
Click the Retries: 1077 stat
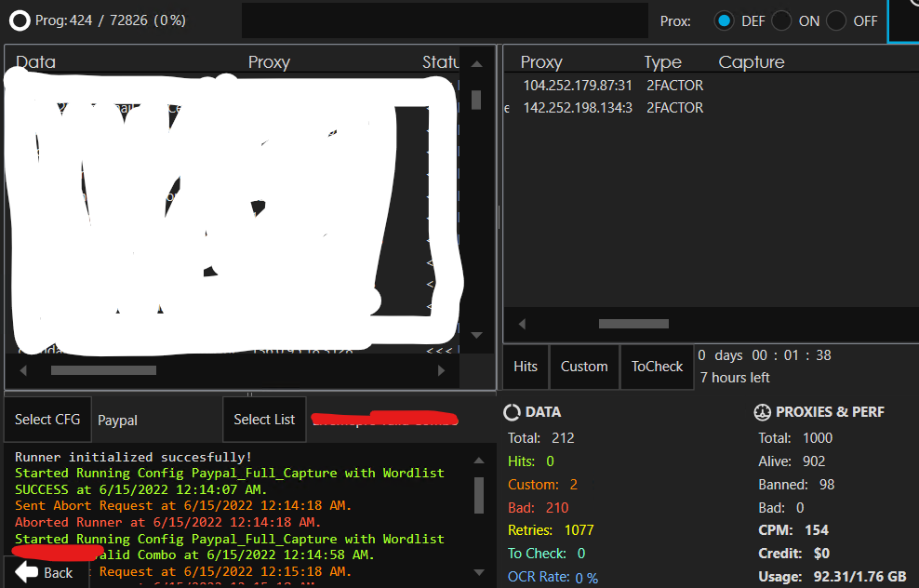click(551, 530)
